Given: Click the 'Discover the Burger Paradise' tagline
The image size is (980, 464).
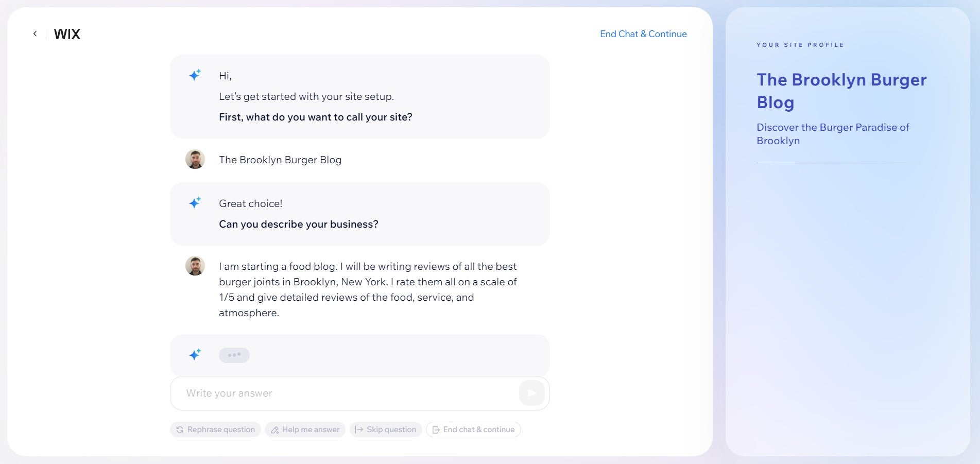Looking at the screenshot, I should [832, 134].
